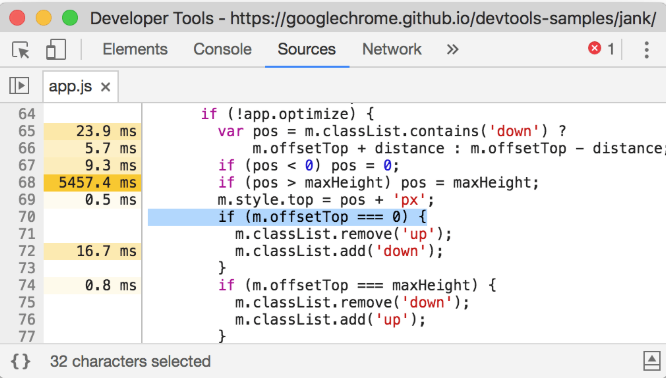Toggle the device toolbar icon
666x378 pixels.
pos(56,50)
